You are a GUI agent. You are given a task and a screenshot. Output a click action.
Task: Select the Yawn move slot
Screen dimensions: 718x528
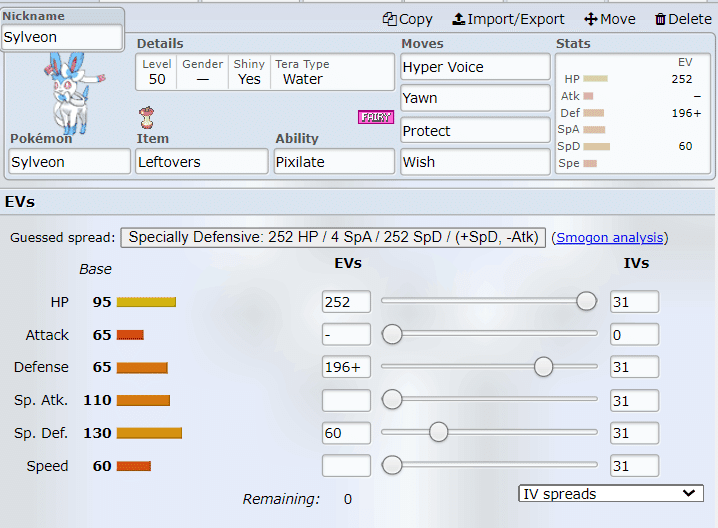[475, 98]
